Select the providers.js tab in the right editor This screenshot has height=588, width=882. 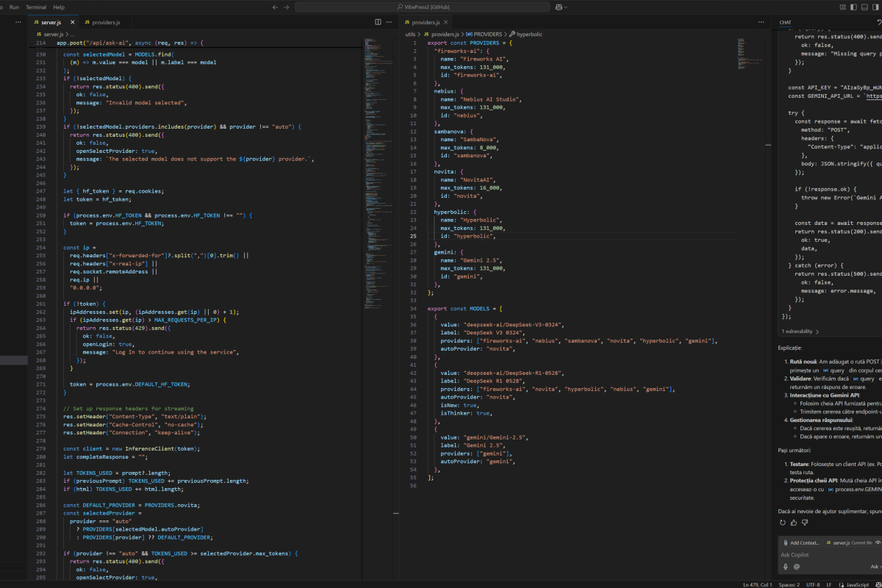[427, 23]
